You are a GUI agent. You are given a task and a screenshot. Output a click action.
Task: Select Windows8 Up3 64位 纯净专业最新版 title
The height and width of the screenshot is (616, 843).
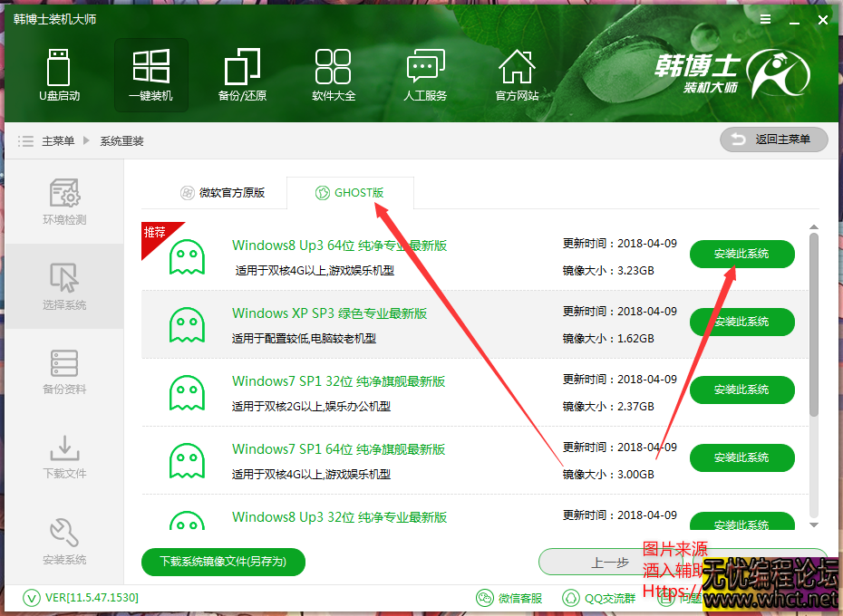(x=339, y=245)
